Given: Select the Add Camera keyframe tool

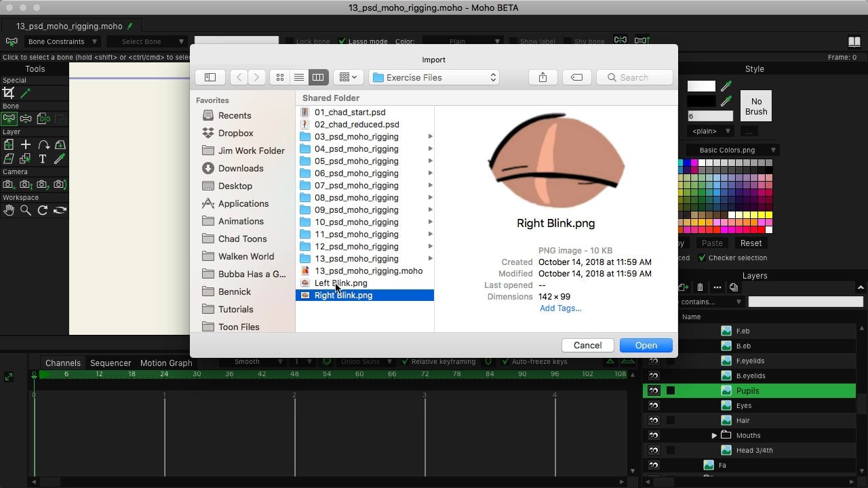Looking at the screenshot, I should [8, 184].
